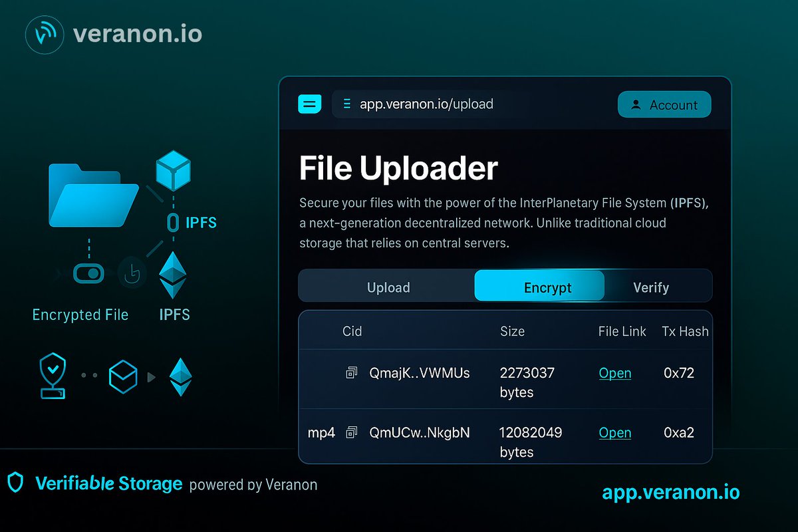The width and height of the screenshot is (798, 532).
Task: Click the 0x72 transaction hash
Action: pyautogui.click(x=679, y=373)
